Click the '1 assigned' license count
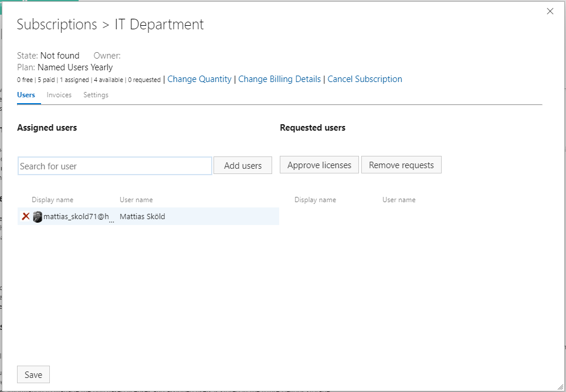 click(x=74, y=80)
